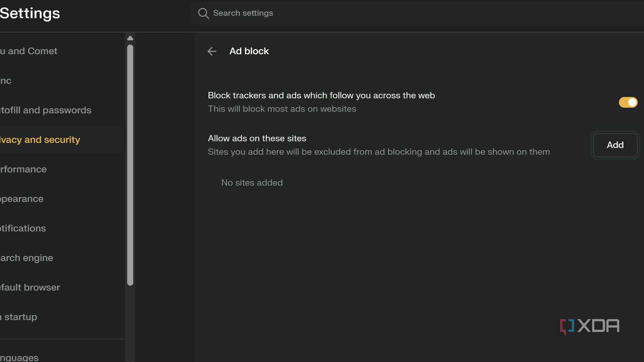The image size is (644, 362).
Task: Click the back arrow beside Ad block
Action: 212,51
